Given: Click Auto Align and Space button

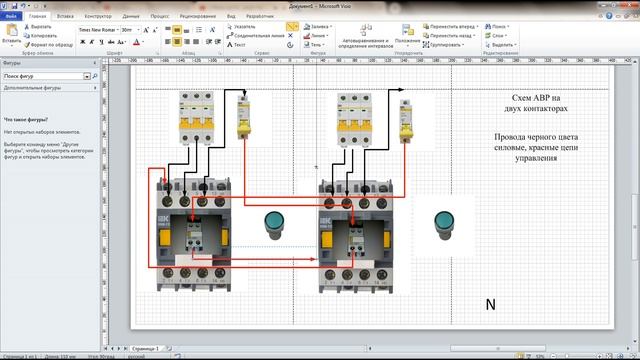Looking at the screenshot, I should 366,36.
